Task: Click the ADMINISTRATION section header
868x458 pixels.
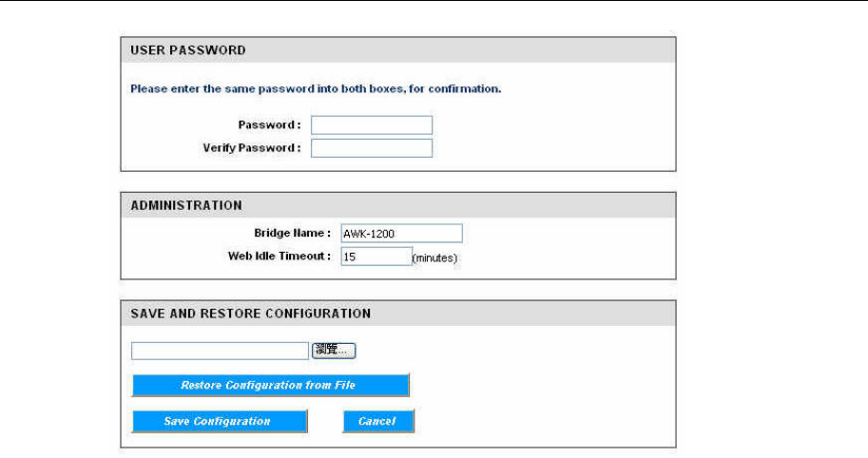Action: pos(185,205)
